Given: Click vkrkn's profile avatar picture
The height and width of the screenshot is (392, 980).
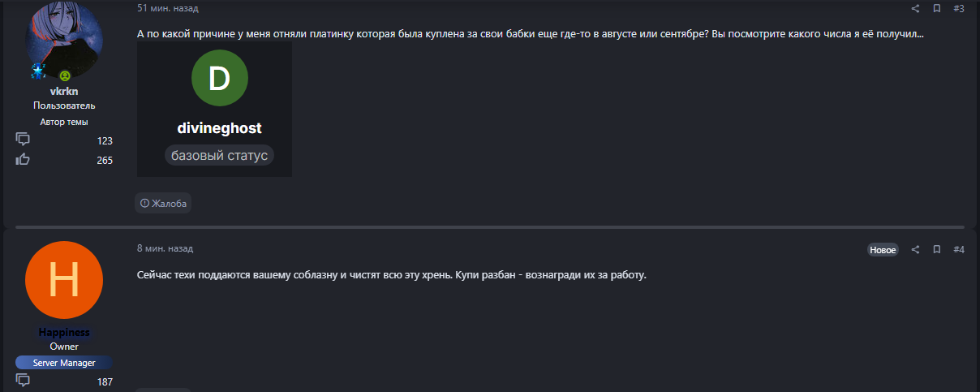Looking at the screenshot, I should (64, 41).
